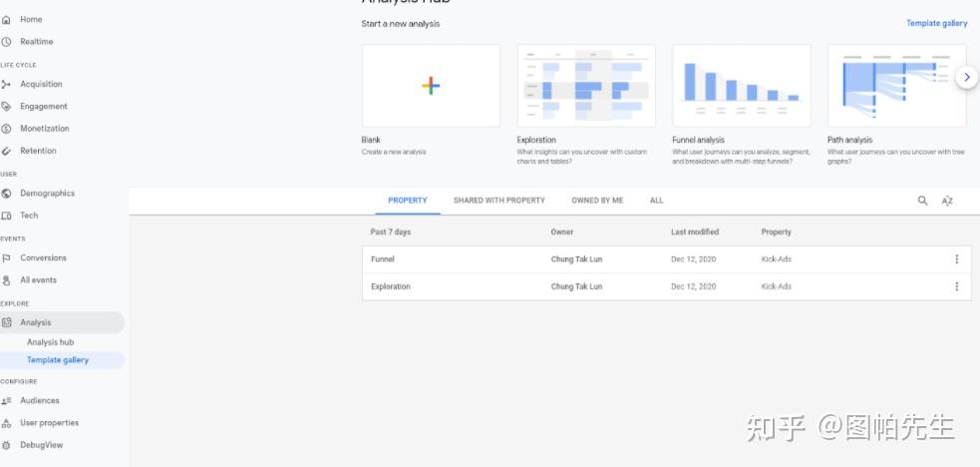The image size is (980, 467).
Task: Switch to SHARED WITH PROPERTY tab
Action: (499, 201)
